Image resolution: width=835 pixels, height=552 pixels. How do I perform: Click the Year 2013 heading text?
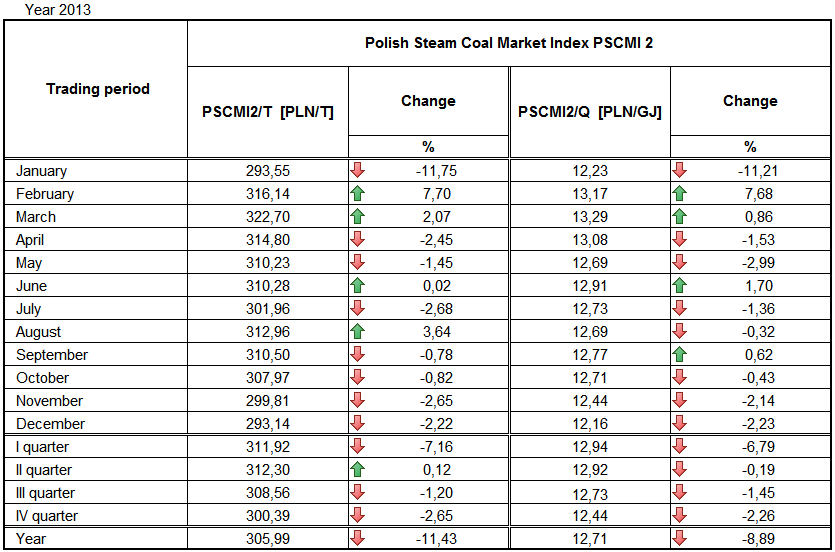click(x=47, y=8)
